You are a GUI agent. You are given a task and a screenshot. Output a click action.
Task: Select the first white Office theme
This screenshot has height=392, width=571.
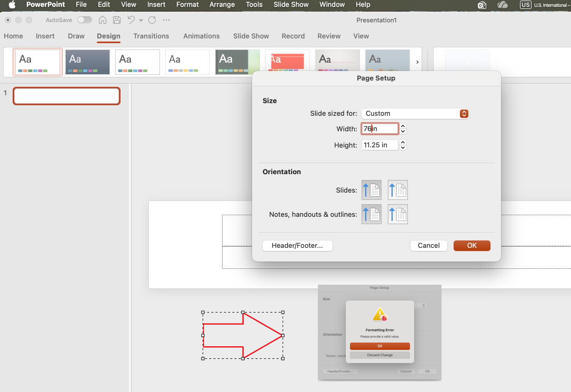click(x=37, y=62)
